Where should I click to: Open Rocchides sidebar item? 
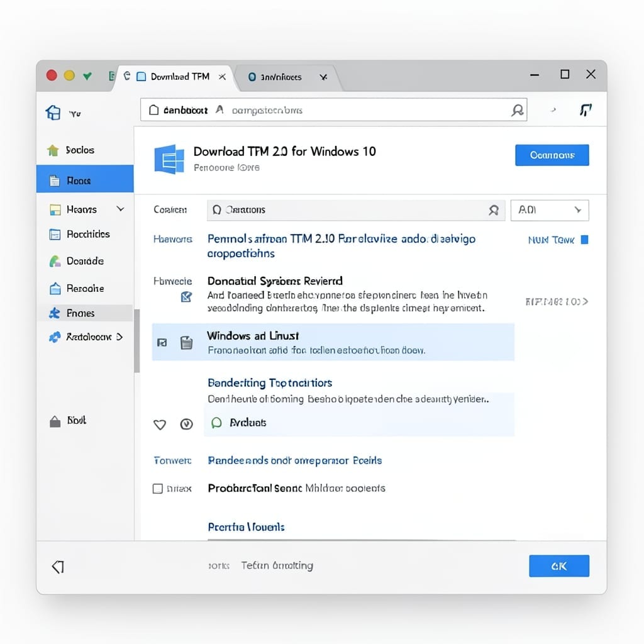point(85,234)
